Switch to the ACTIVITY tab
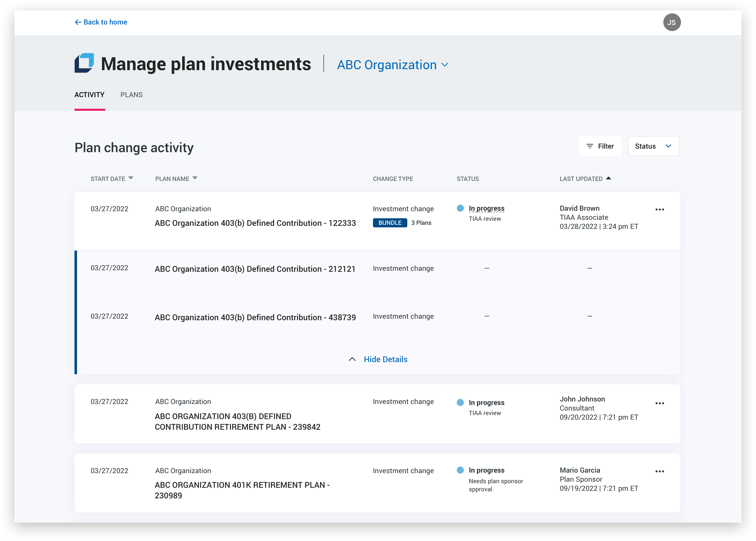The height and width of the screenshot is (541, 756). pos(89,95)
